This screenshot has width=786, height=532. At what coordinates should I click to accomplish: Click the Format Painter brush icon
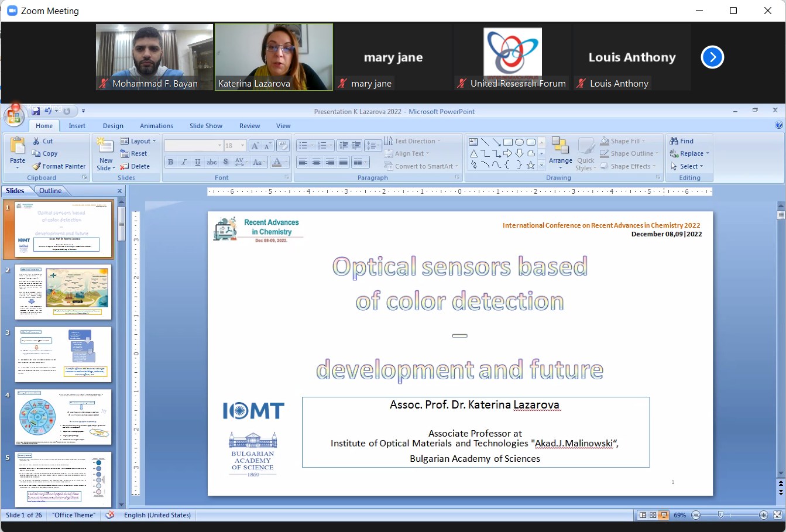[37, 166]
